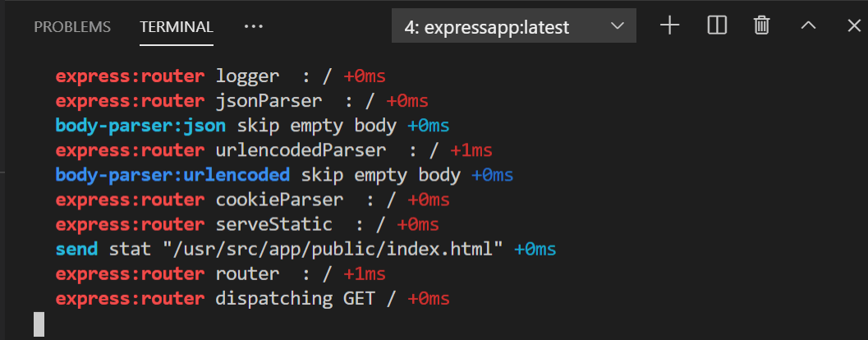The height and width of the screenshot is (340, 868).
Task: Close the terminal panel
Action: coord(853,26)
